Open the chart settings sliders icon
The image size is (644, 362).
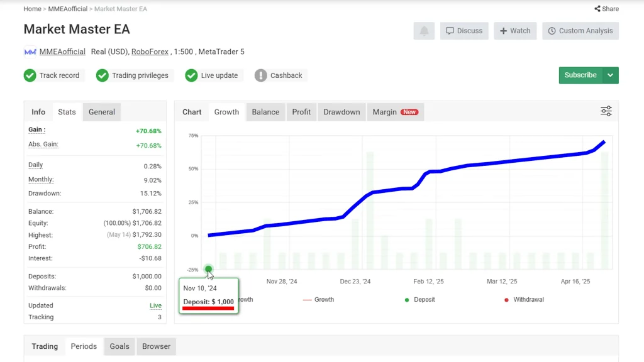click(606, 111)
